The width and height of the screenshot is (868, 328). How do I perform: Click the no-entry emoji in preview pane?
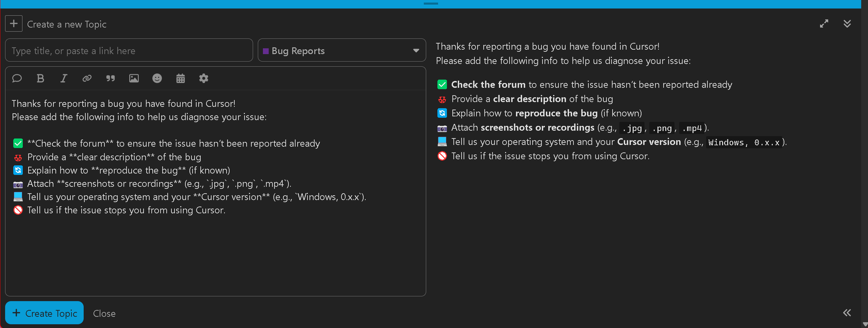pyautogui.click(x=442, y=156)
